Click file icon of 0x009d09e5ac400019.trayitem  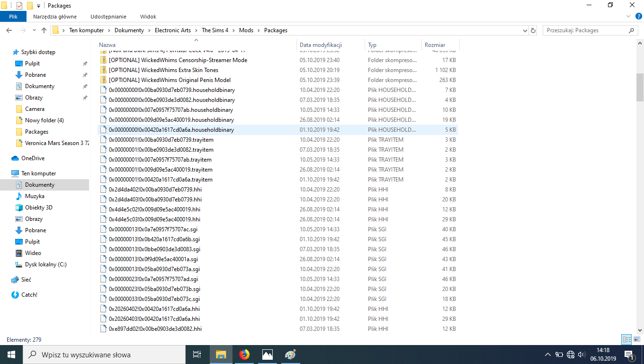[x=103, y=170]
